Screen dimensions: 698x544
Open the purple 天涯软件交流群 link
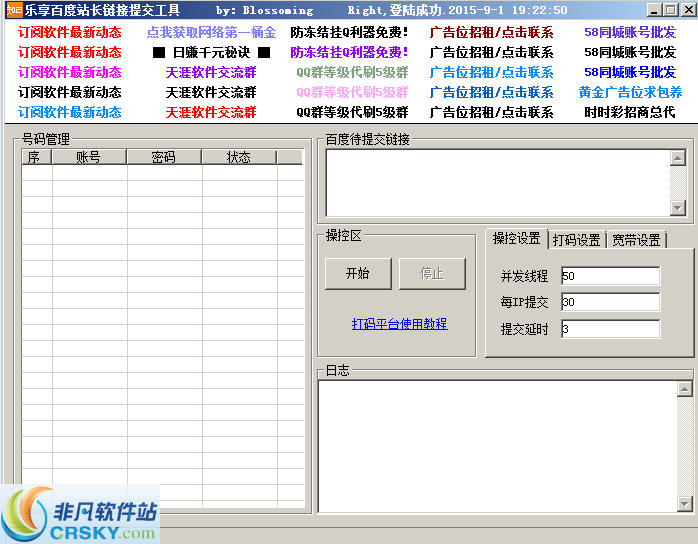(x=211, y=72)
